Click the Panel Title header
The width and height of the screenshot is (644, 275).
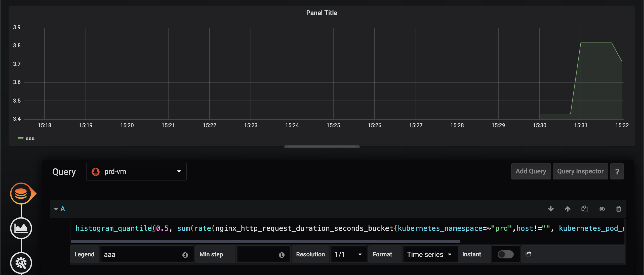click(321, 13)
